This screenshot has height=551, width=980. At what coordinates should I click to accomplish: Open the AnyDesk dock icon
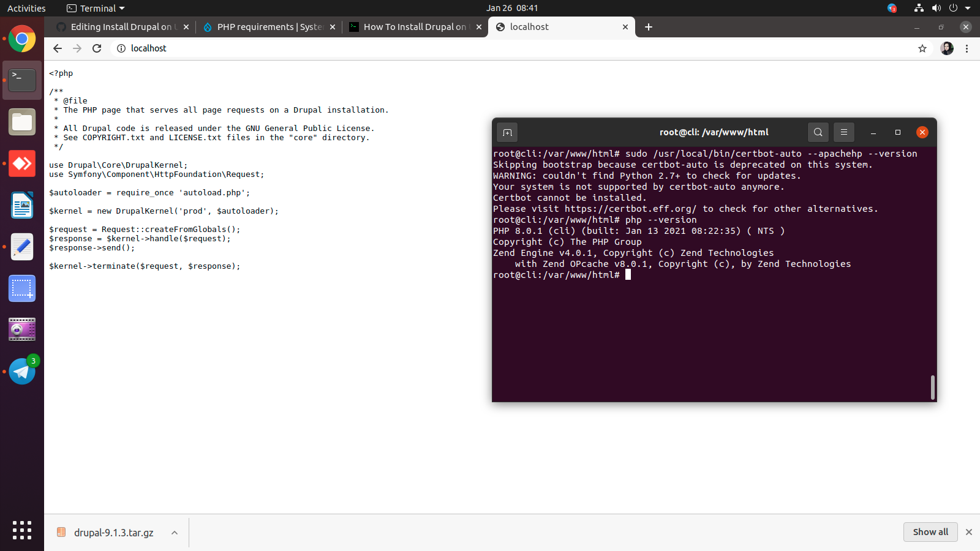(22, 163)
